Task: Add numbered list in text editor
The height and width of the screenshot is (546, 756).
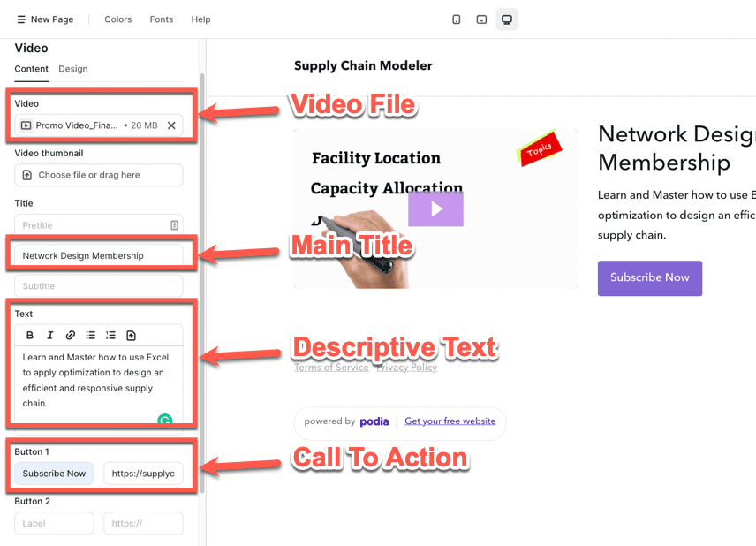Action: click(111, 336)
